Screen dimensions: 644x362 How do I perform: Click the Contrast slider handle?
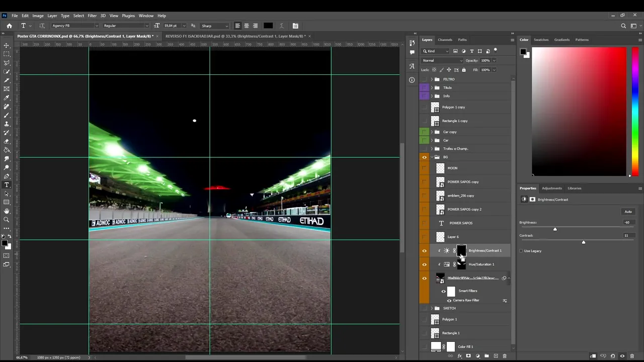point(584,242)
